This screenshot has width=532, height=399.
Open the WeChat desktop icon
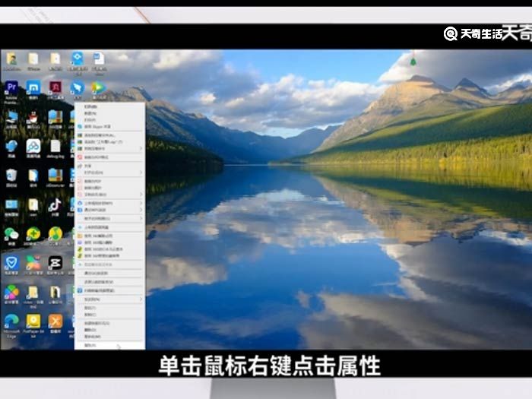pyautogui.click(x=11, y=234)
